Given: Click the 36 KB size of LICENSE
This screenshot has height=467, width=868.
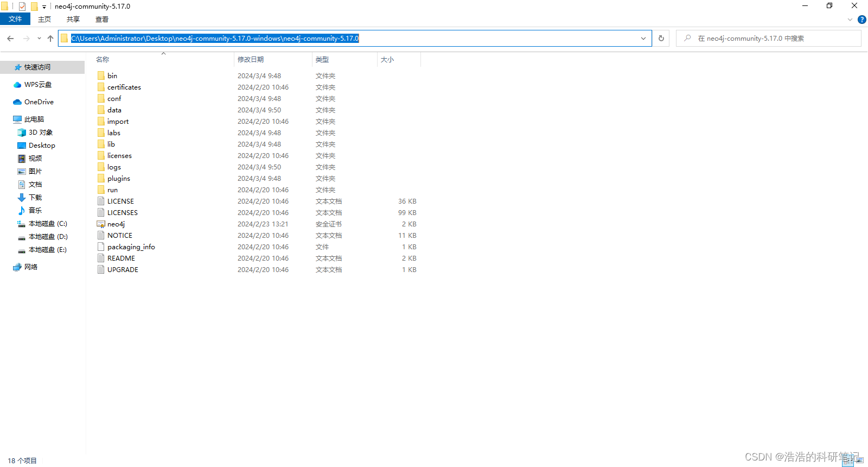Looking at the screenshot, I should coord(407,201).
